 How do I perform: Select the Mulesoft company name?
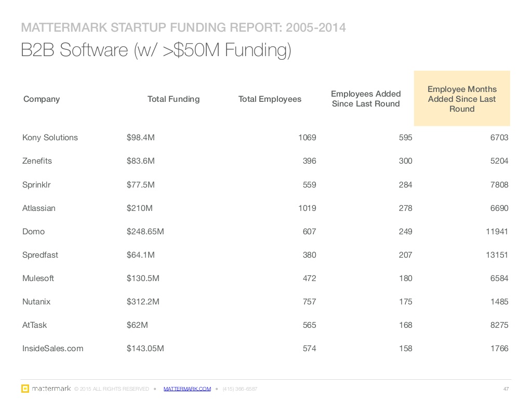coord(38,278)
